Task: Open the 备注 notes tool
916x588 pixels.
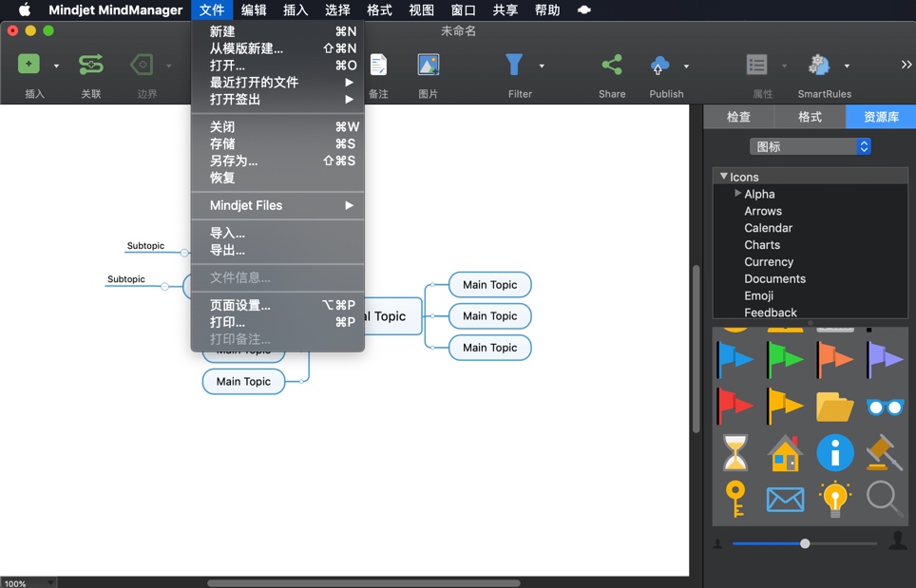Action: coord(378,65)
